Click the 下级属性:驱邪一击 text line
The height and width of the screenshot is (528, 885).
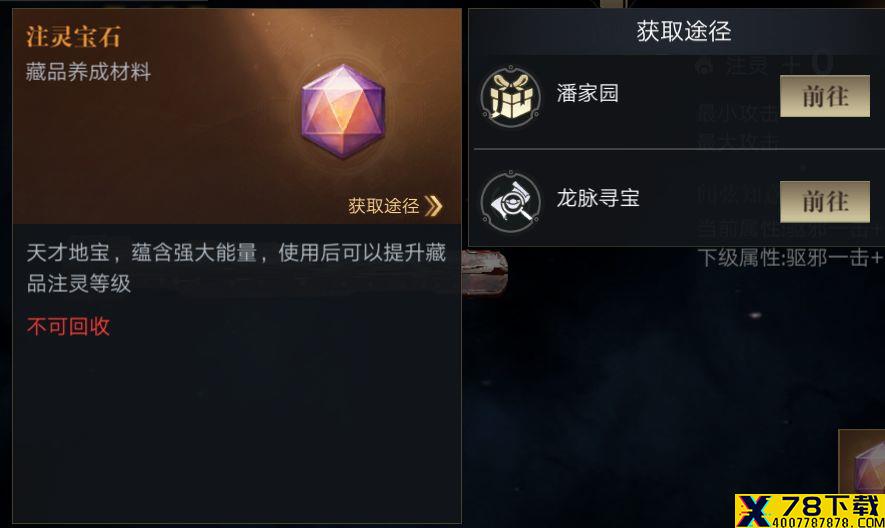click(x=790, y=258)
